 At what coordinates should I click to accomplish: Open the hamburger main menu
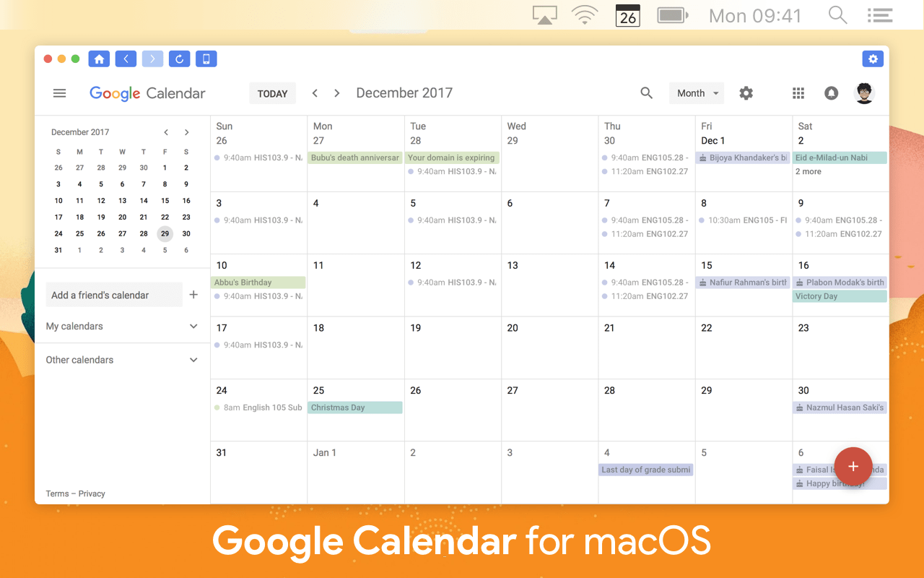[x=60, y=93]
